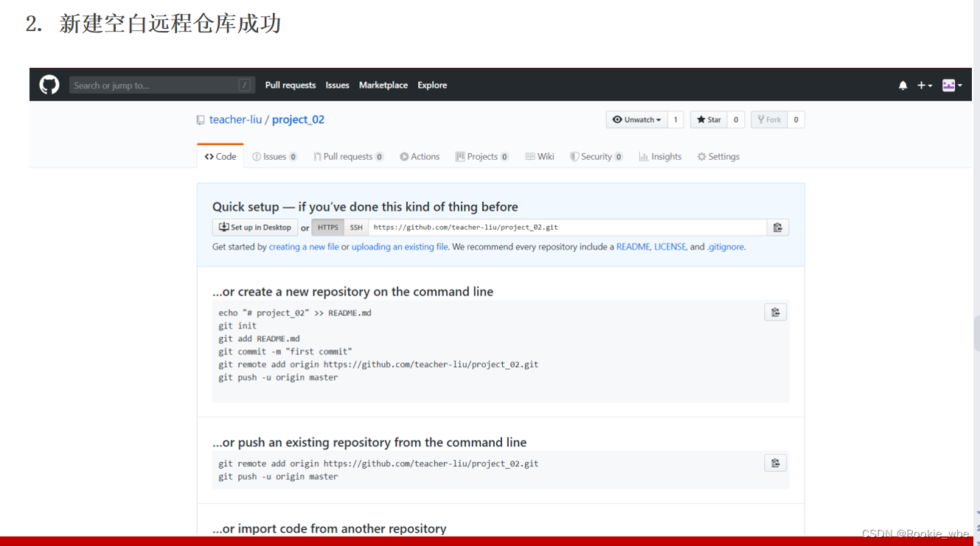Click the repository clone URL field
The width and height of the screenshot is (980, 546).
[x=568, y=227]
